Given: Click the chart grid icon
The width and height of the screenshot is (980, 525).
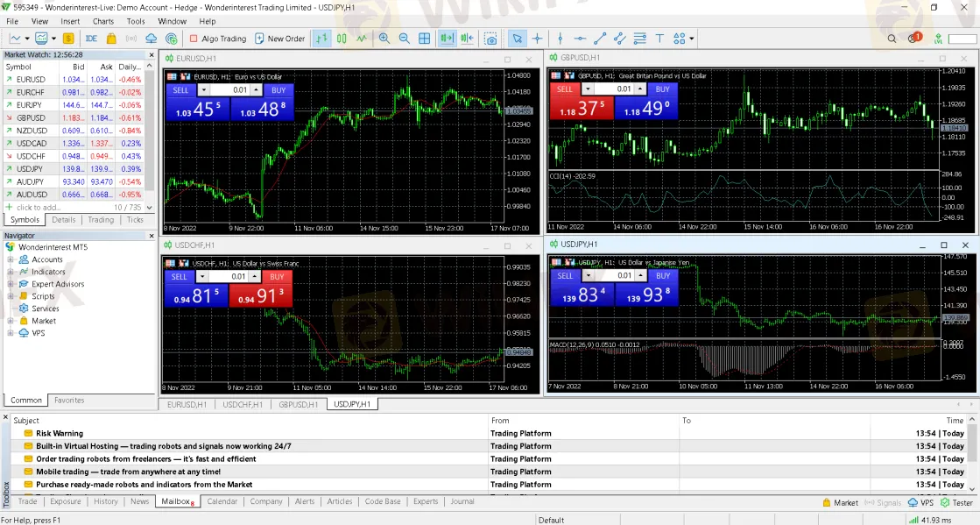Looking at the screenshot, I should point(425,39).
